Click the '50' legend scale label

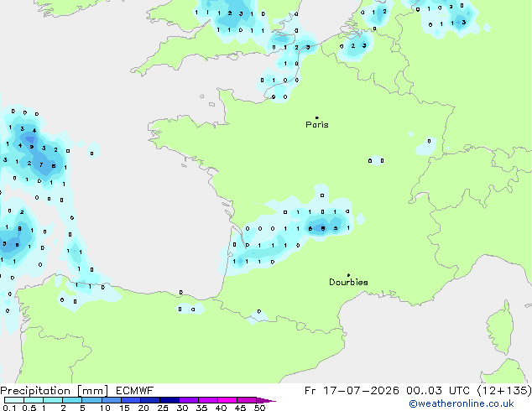259,408
